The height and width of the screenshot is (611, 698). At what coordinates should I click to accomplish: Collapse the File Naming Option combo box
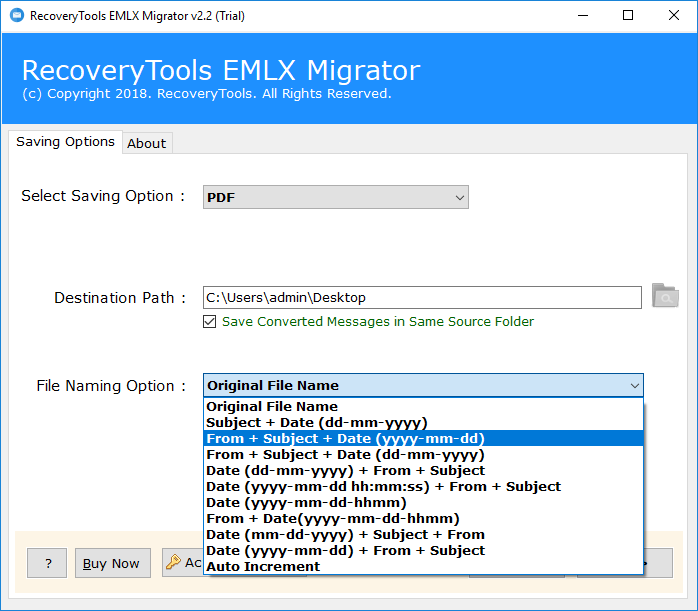point(423,385)
